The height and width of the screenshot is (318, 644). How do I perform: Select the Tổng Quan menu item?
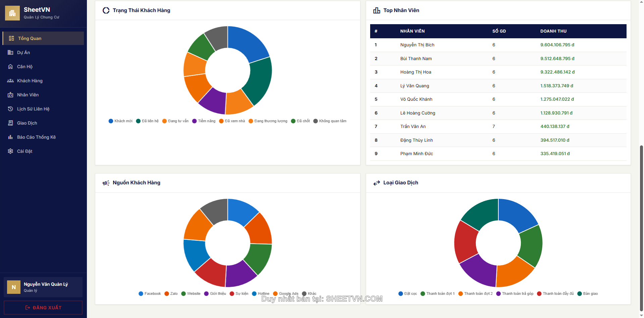[43, 38]
